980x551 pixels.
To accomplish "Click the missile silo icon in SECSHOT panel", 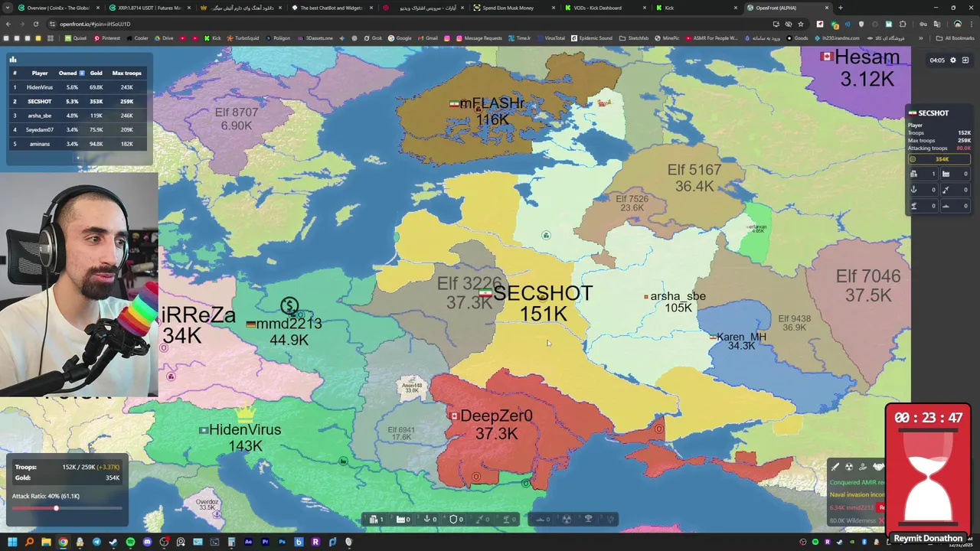I will coord(946,190).
